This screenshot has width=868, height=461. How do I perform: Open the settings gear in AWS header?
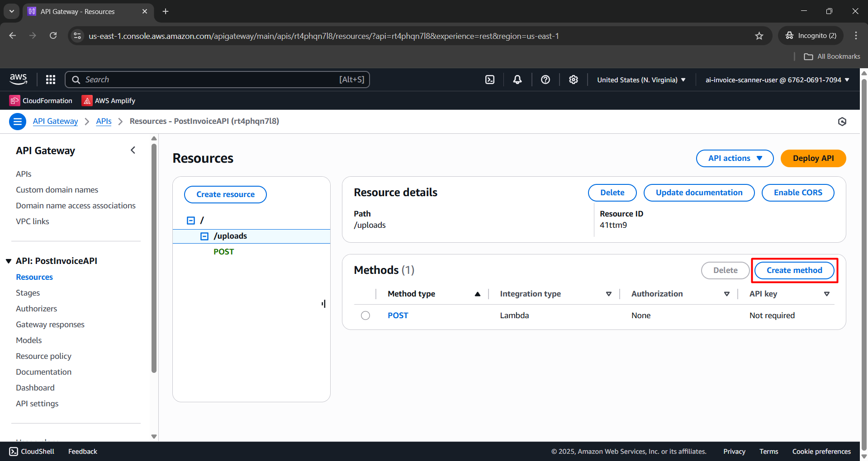[574, 80]
